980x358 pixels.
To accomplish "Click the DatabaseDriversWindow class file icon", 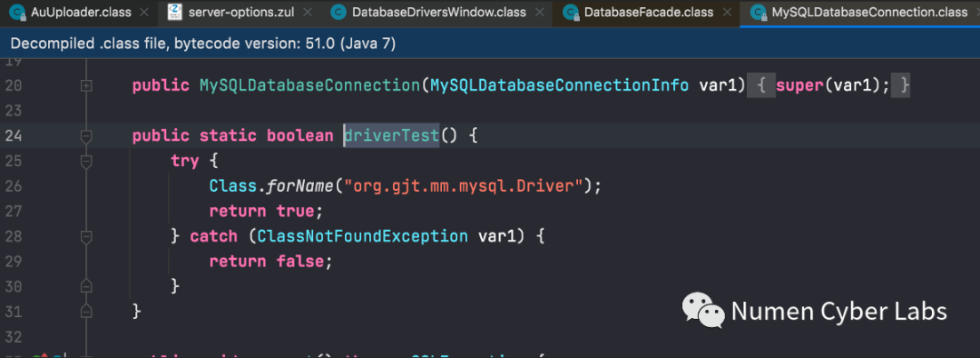I will (338, 12).
